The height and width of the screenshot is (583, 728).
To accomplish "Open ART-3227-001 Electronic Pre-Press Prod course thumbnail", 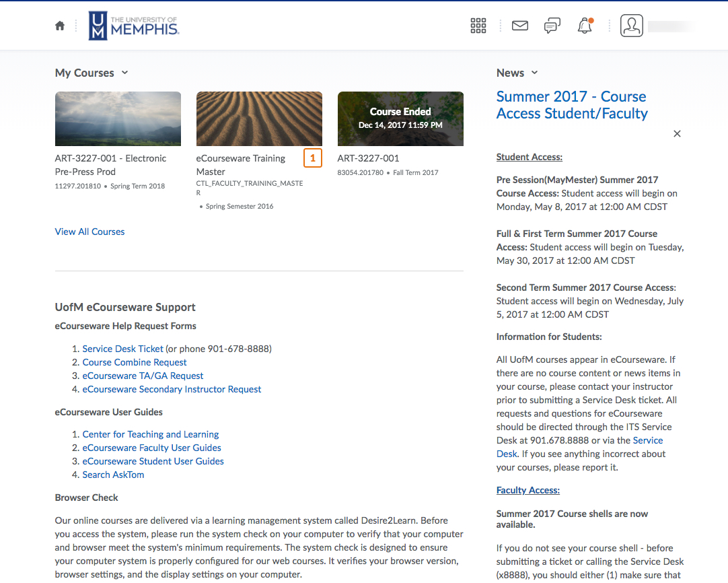I will pyautogui.click(x=118, y=118).
